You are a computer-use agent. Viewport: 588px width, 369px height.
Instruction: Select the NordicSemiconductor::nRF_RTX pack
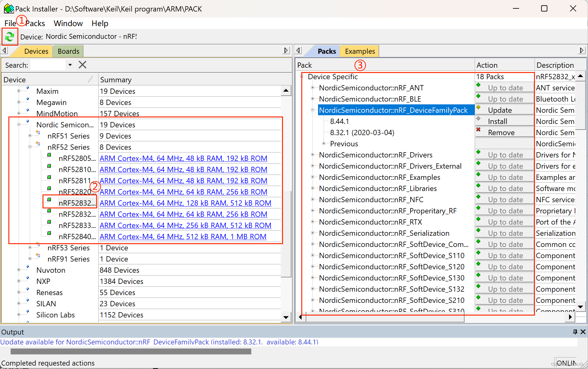tap(370, 222)
